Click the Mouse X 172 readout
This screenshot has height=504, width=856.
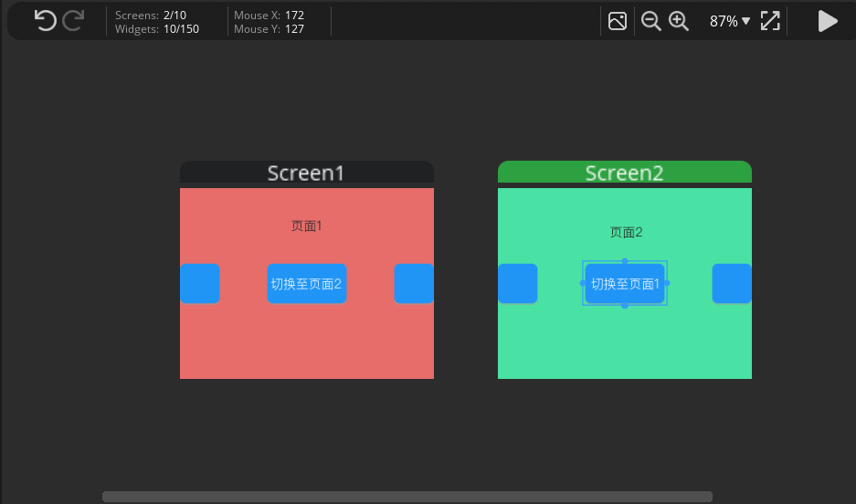pyautogui.click(x=269, y=16)
